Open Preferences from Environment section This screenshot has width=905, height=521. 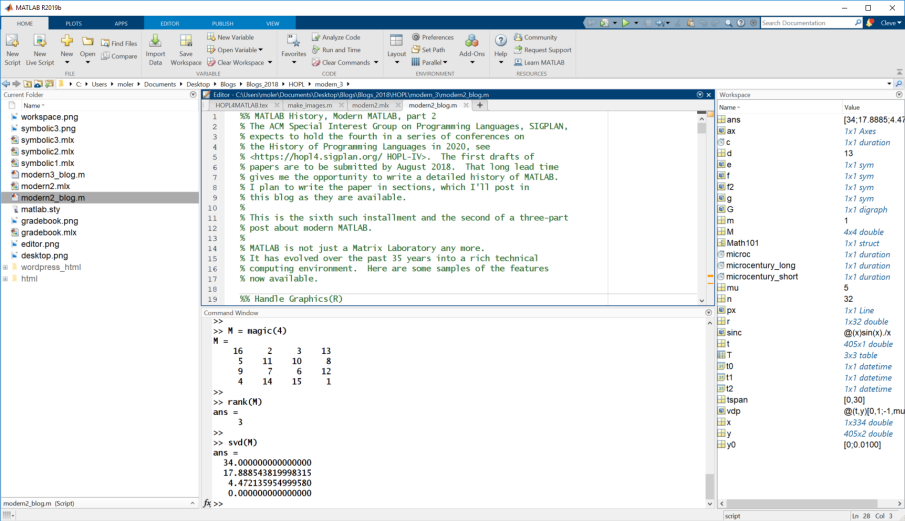point(432,37)
